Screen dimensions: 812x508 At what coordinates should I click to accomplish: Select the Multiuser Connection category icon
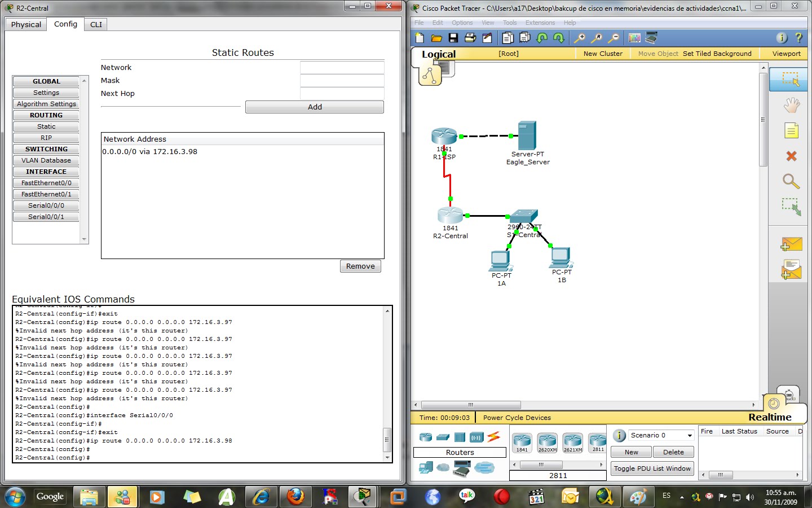click(484, 467)
